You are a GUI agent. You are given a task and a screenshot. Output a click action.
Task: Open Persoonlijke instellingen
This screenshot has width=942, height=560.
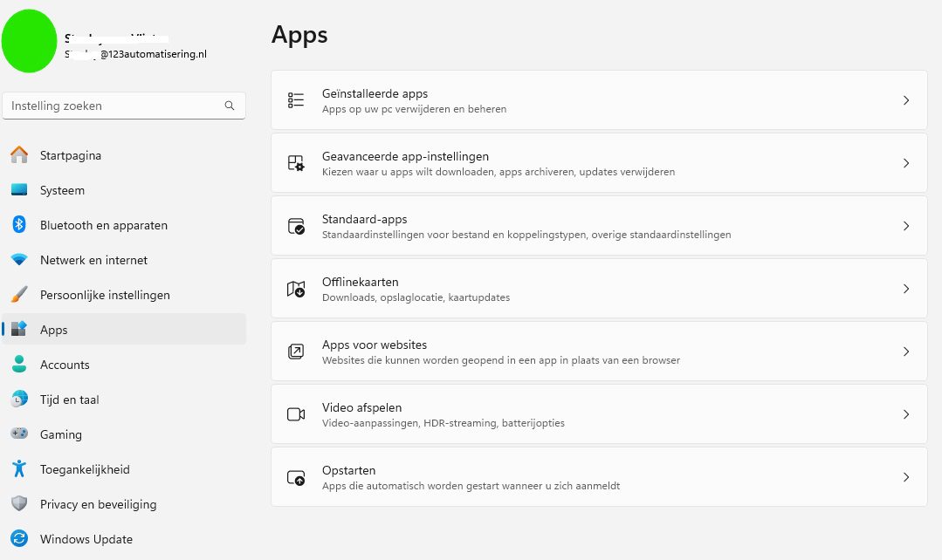click(105, 295)
